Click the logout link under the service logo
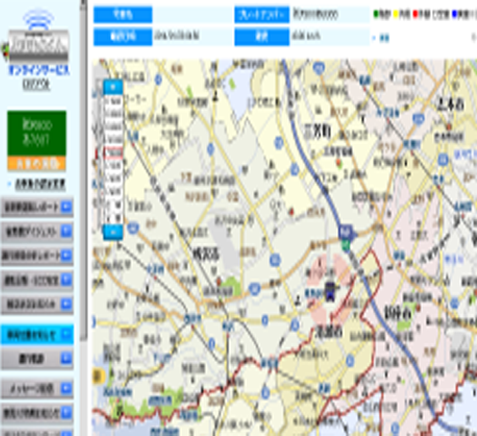The image size is (477, 436). point(36,85)
